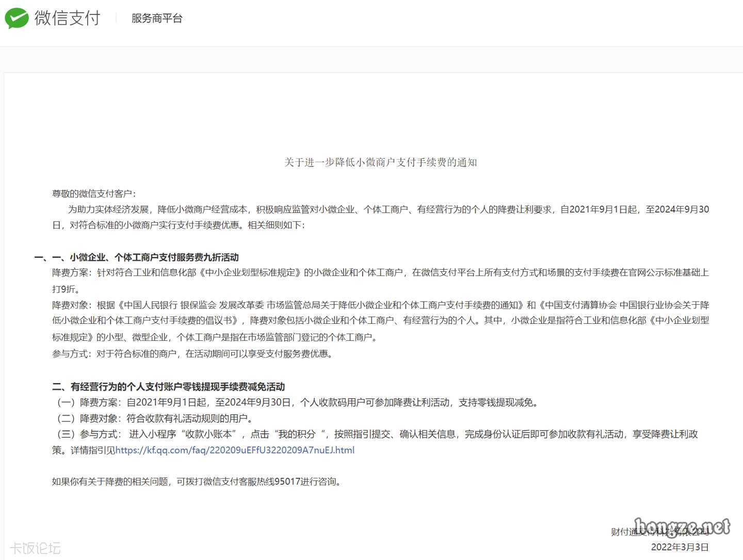The height and width of the screenshot is (560, 743).
Task: Open the 服务商平台 header label
Action: (x=157, y=19)
